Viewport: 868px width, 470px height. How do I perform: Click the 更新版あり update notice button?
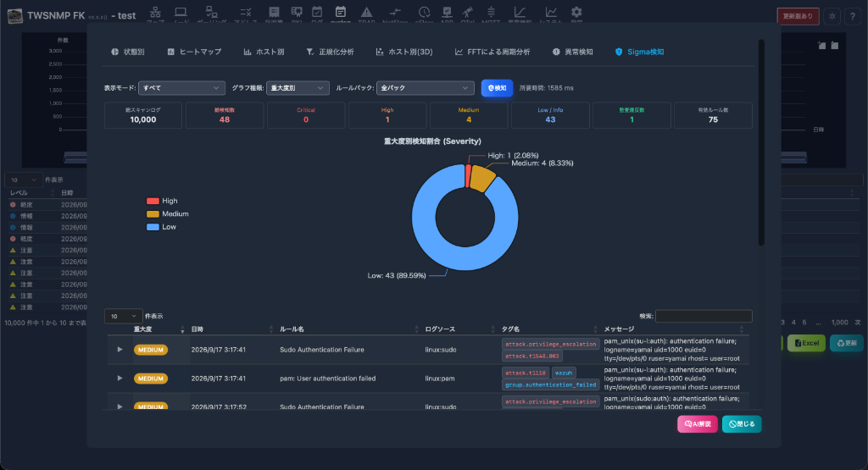click(798, 16)
